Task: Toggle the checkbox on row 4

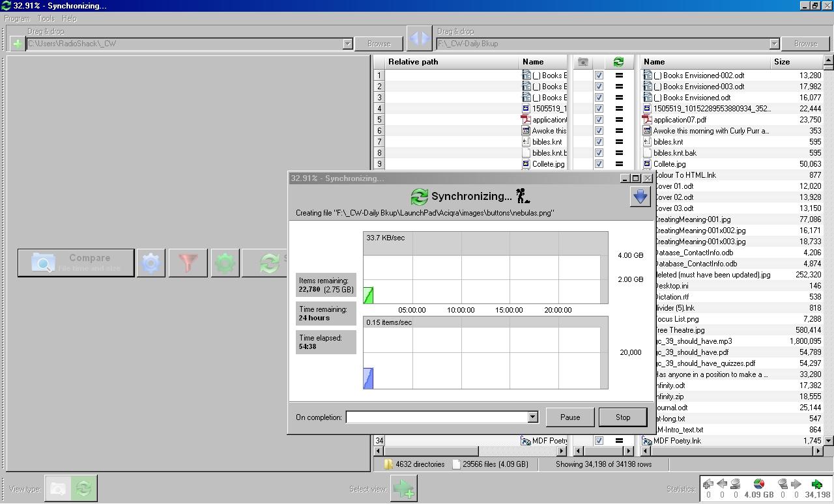Action: (599, 109)
